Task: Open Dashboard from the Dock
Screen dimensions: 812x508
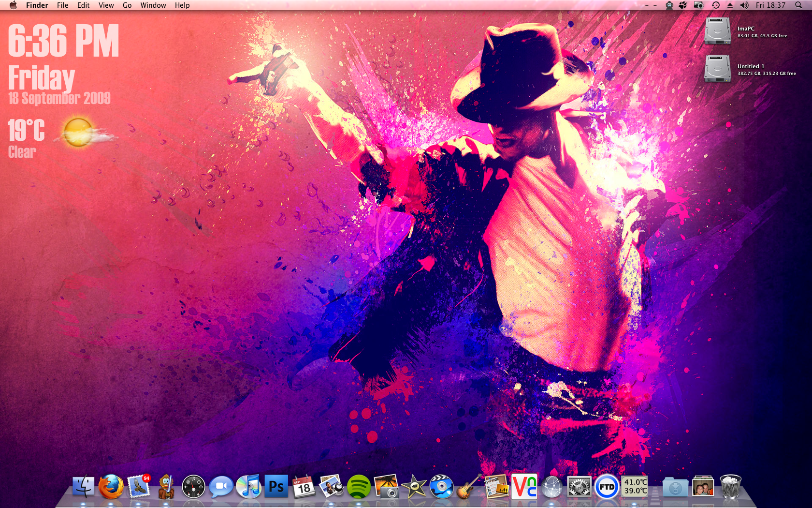Action: pyautogui.click(x=193, y=487)
